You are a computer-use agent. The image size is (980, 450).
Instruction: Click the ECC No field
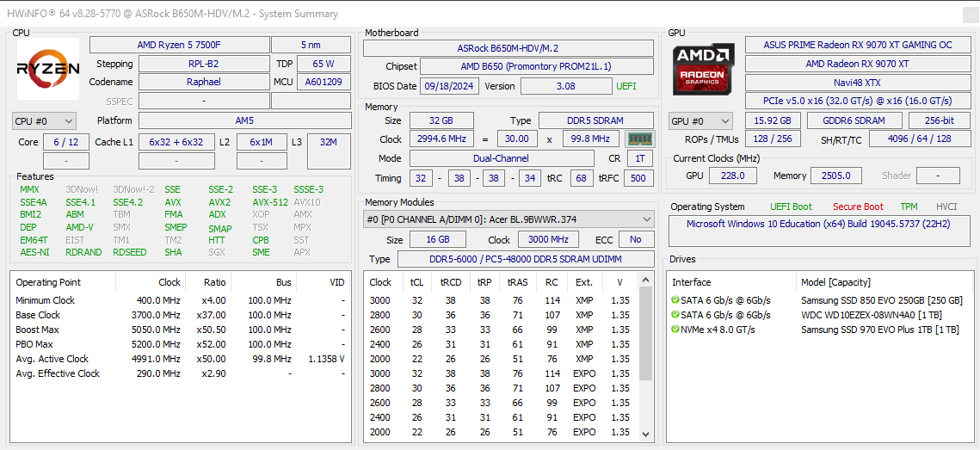(x=636, y=239)
